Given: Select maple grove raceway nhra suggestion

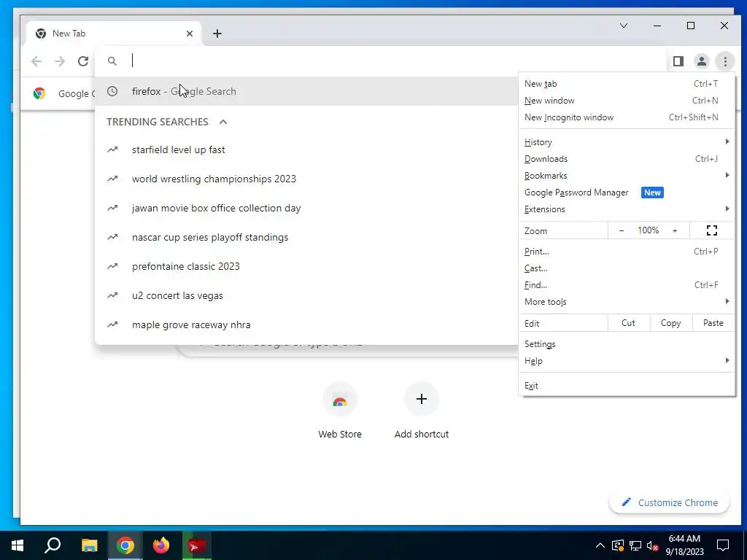Looking at the screenshot, I should pyautogui.click(x=307, y=324).
